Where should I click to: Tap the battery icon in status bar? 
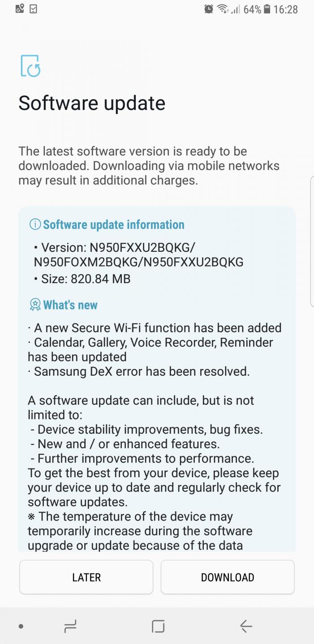(267, 9)
